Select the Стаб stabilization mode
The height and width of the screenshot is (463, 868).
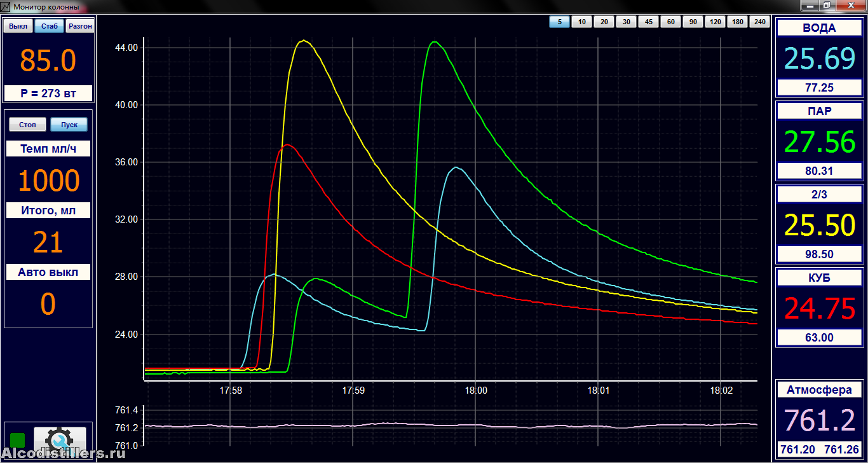[49, 26]
